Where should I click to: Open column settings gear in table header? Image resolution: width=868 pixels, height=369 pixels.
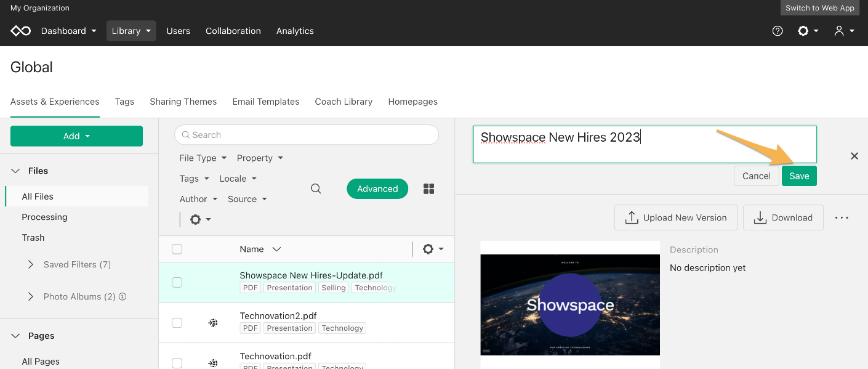433,249
